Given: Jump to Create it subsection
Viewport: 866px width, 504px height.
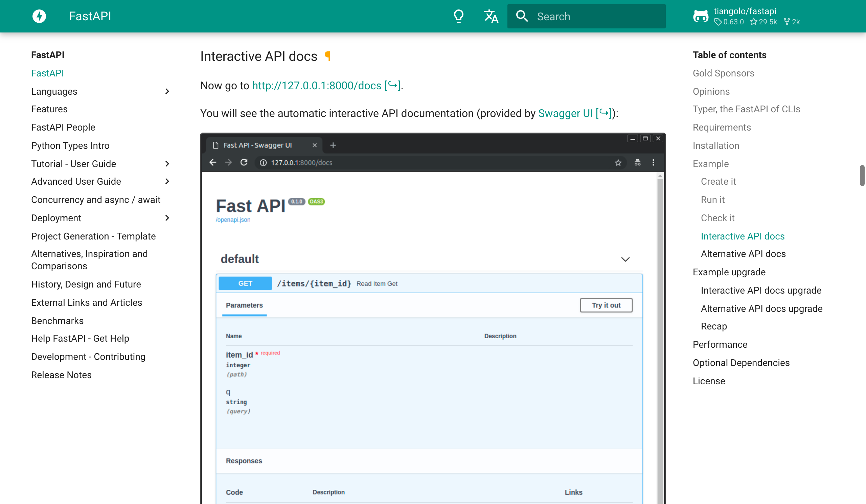Looking at the screenshot, I should point(718,181).
